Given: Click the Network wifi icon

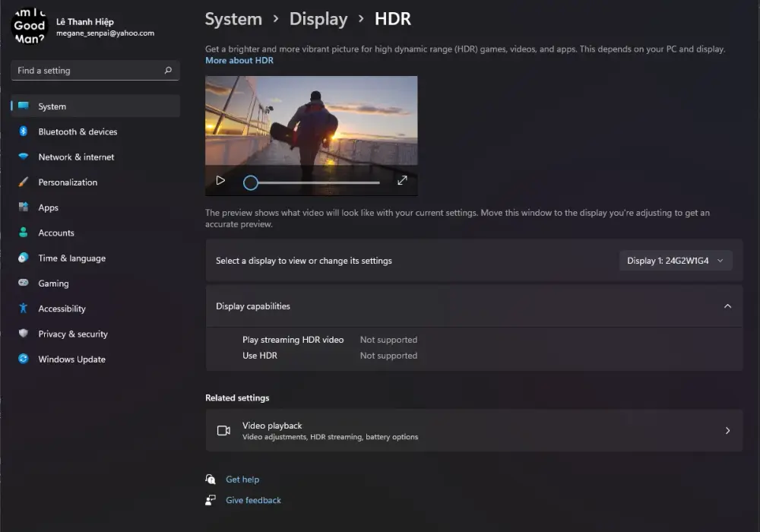Looking at the screenshot, I should [24, 156].
